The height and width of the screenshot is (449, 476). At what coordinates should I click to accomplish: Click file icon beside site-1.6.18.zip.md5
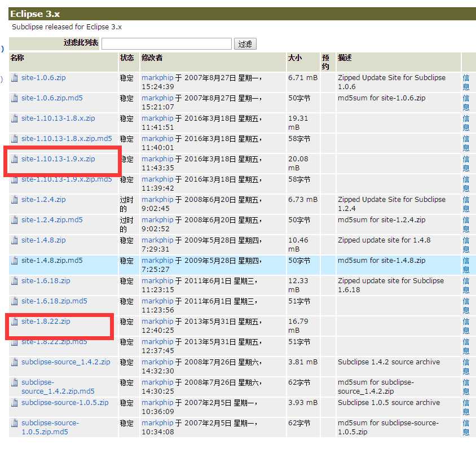pos(14,302)
